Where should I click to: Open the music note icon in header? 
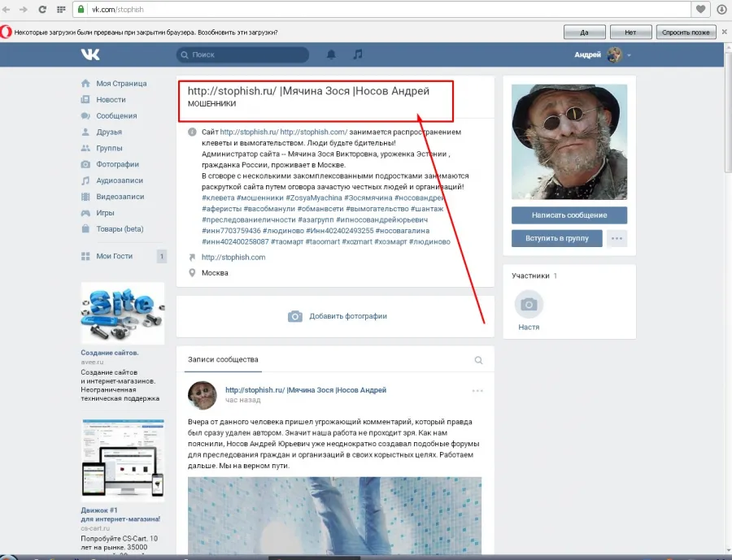[358, 54]
